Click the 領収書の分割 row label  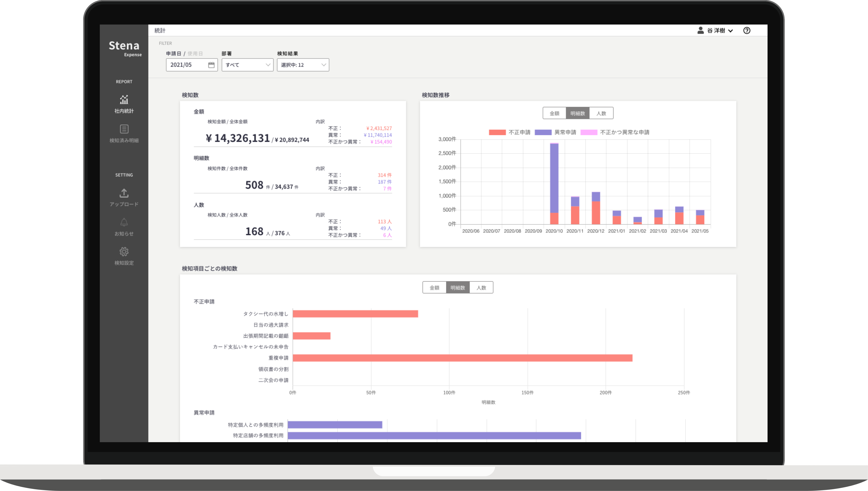tap(273, 369)
